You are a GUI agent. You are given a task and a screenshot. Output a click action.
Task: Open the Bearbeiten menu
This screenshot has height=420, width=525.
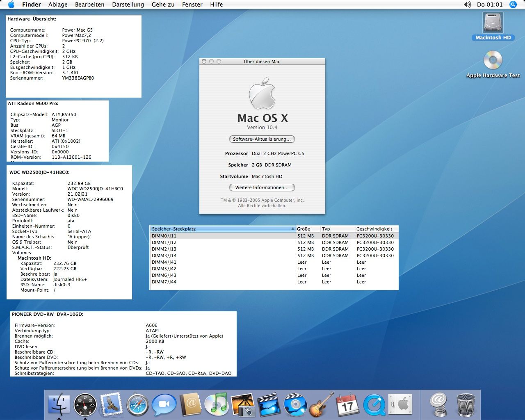tap(90, 5)
